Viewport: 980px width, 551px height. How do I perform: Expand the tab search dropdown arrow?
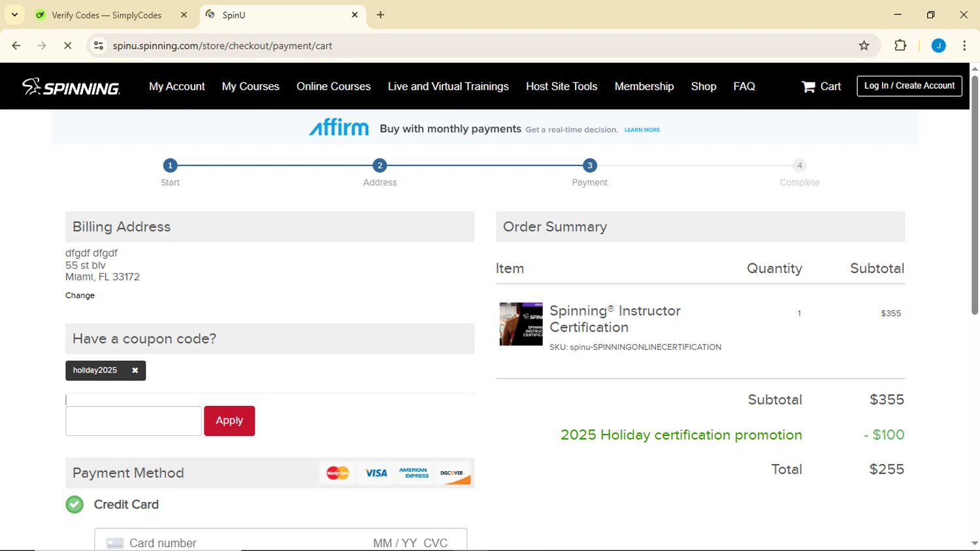point(14,15)
